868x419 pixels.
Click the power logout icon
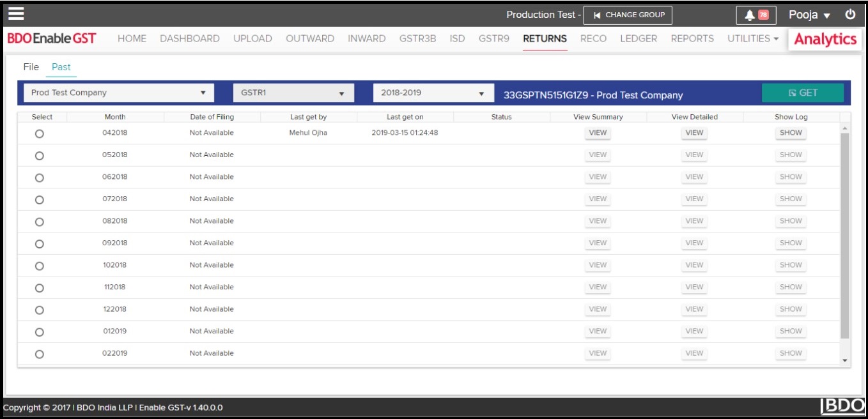[849, 15]
